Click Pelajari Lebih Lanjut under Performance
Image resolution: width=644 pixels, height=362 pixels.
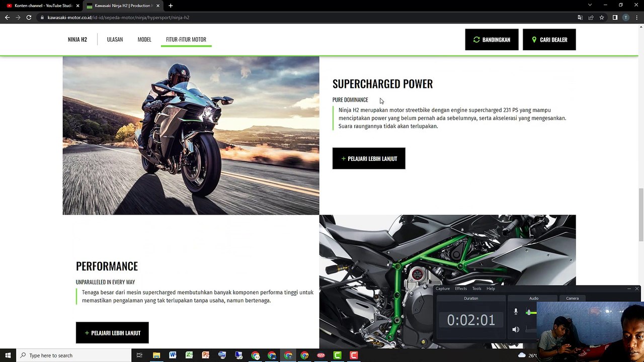coord(112,333)
